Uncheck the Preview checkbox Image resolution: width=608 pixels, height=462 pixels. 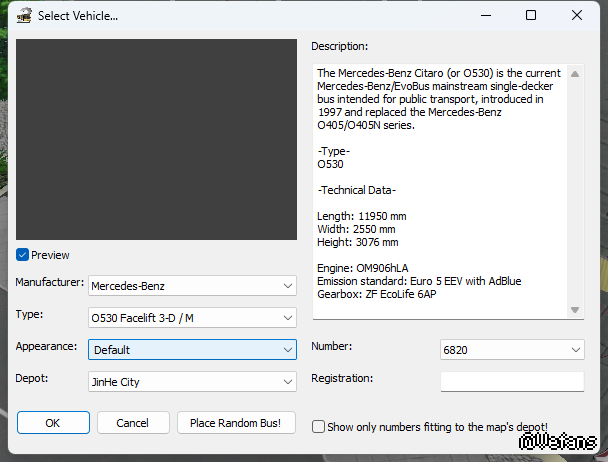(x=23, y=255)
